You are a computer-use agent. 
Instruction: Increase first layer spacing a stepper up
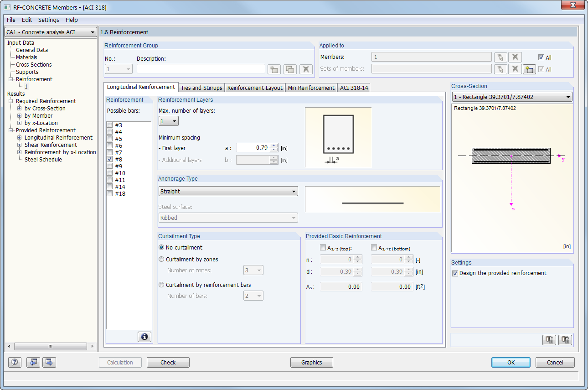(274, 146)
